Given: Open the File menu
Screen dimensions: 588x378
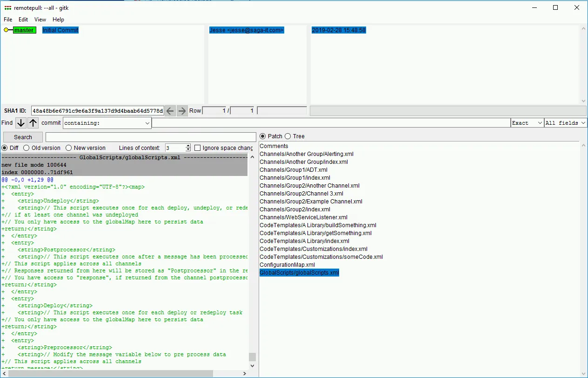Looking at the screenshot, I should pos(7,20).
